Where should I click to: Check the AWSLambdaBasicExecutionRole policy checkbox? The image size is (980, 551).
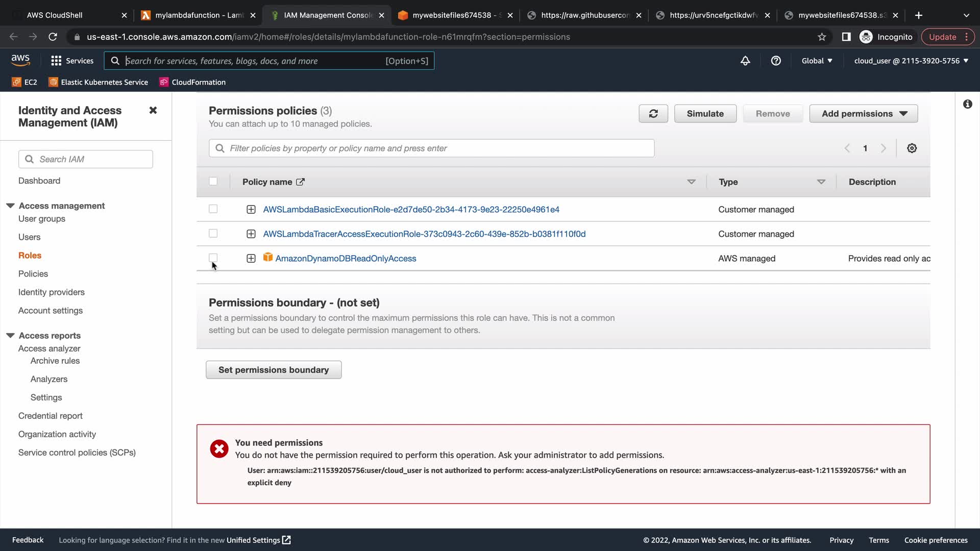click(213, 209)
